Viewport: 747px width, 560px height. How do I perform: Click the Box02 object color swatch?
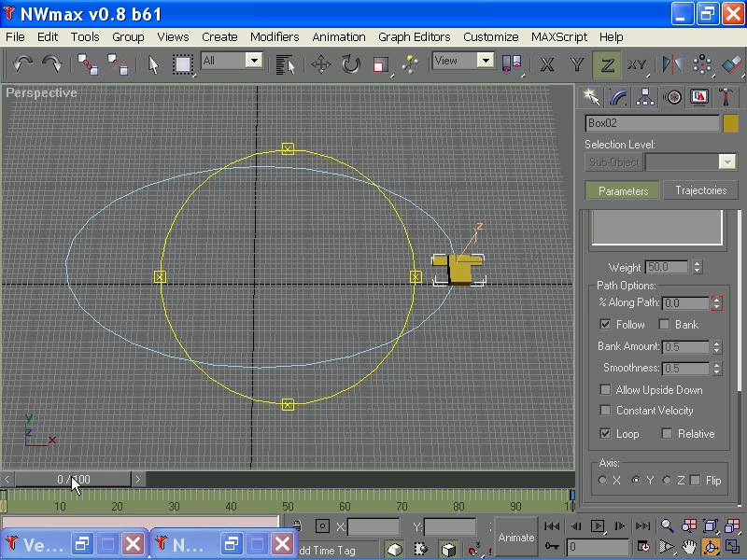click(730, 123)
